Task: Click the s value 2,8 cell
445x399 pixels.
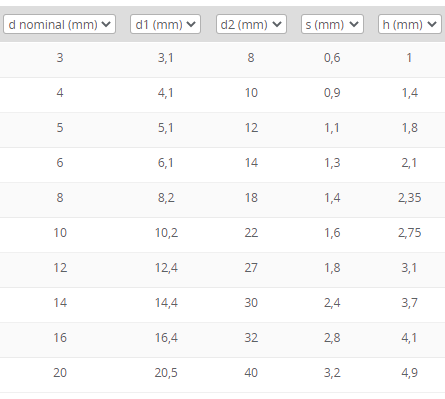Action: coord(332,338)
